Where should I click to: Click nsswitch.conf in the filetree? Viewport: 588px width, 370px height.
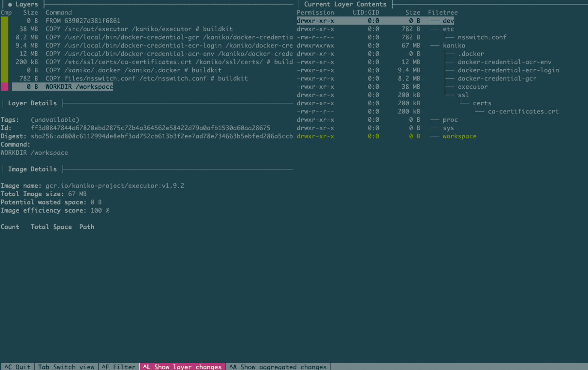[482, 37]
